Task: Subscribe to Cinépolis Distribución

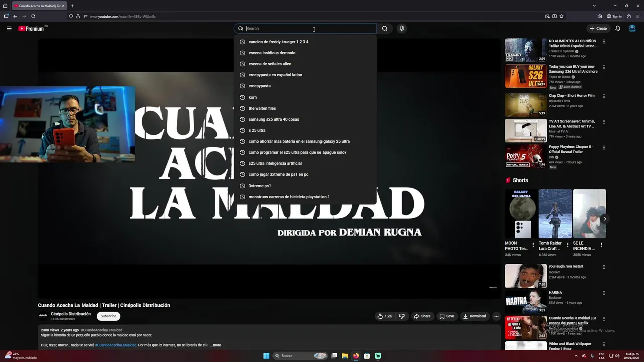Action: click(x=108, y=316)
